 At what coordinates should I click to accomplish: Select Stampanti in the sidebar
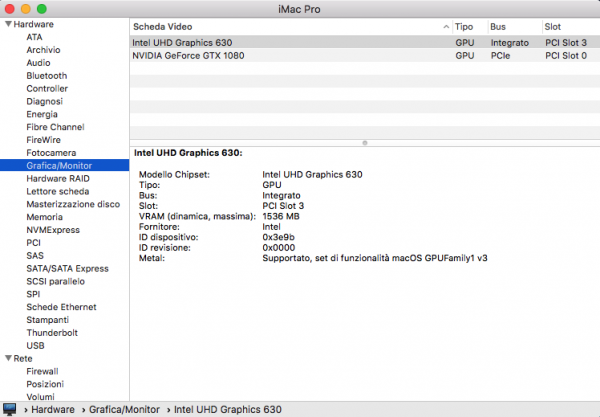(x=47, y=320)
